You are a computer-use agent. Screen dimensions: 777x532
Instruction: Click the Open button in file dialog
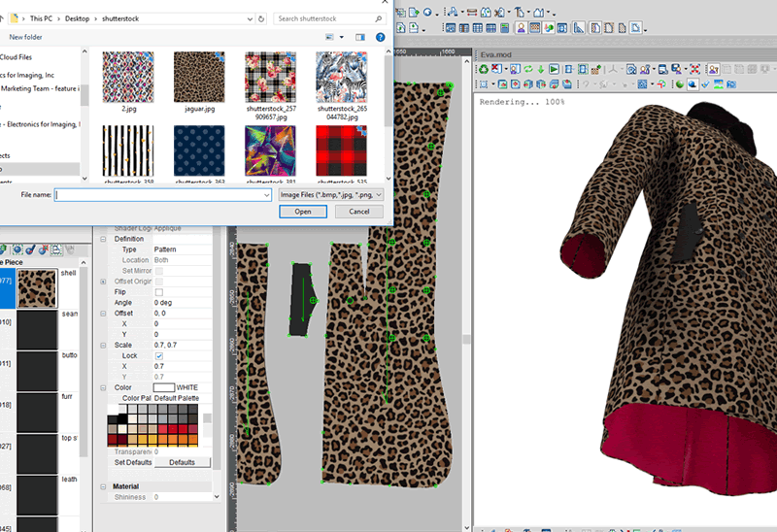[x=303, y=212]
